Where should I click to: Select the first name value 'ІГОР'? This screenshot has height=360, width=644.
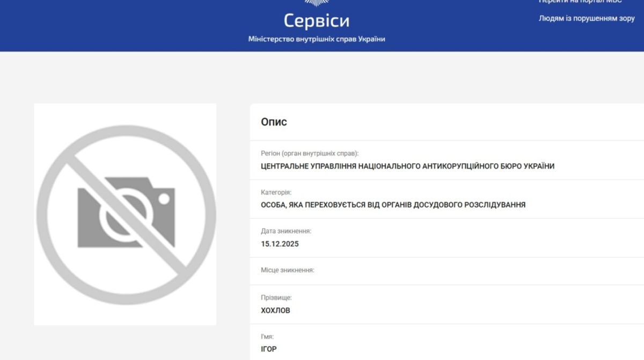coord(269,350)
